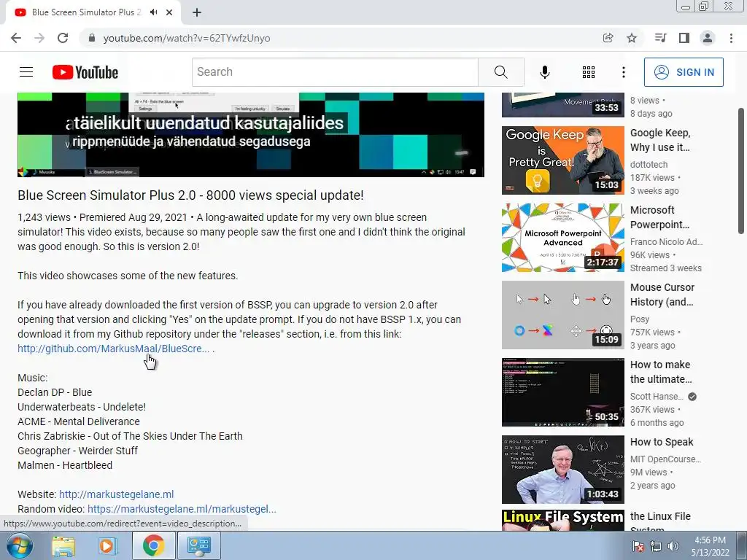The width and height of the screenshot is (747, 560).
Task: Toggle Chrome side panel icon
Action: tap(684, 38)
